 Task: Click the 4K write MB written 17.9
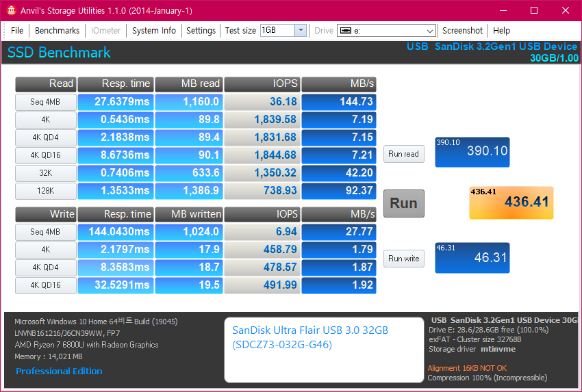pyautogui.click(x=188, y=250)
